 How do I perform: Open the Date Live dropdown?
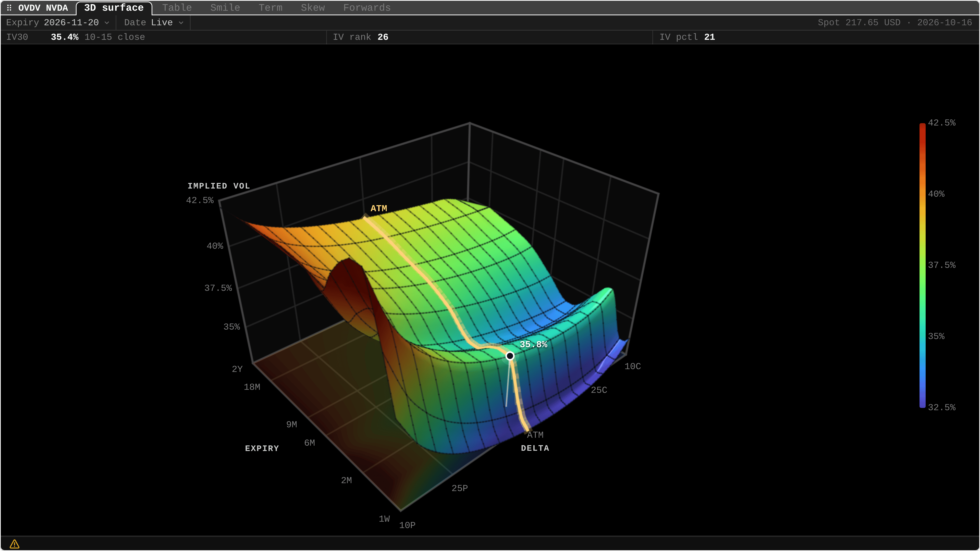coord(154,22)
